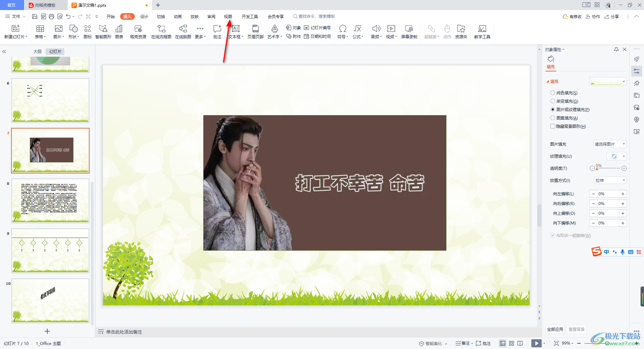Open the Transitions (切换) ribbon tab
This screenshot has height=349, width=644.
[x=161, y=16]
